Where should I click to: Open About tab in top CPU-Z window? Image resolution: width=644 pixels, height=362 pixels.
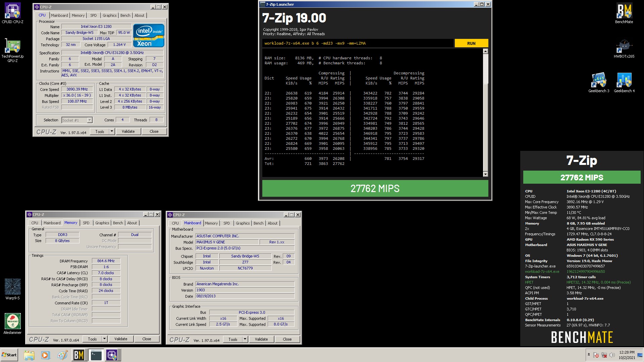140,15
